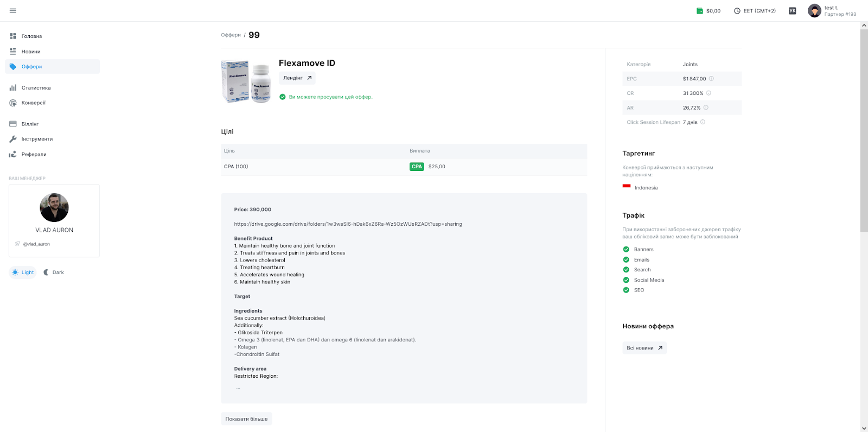Open the Всі новини button
The height and width of the screenshot is (432, 868).
coord(644,348)
